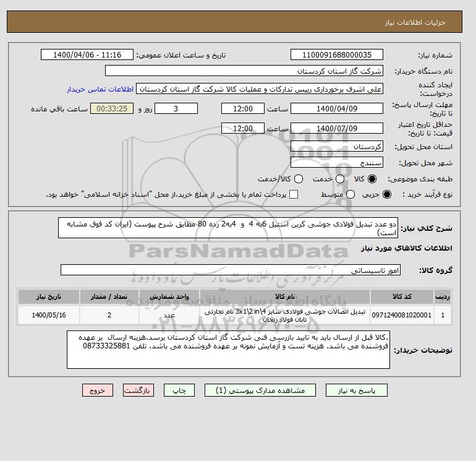Choose the جزیی purchase type radio
476x461 pixels.
387,194
